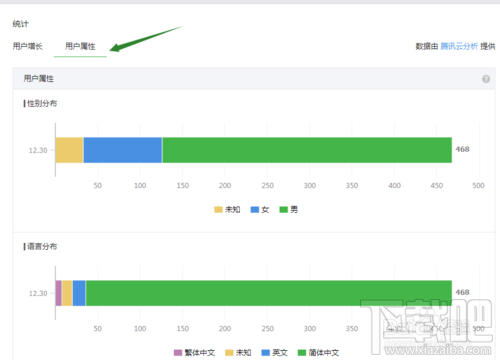Image resolution: width=500 pixels, height=360 pixels.
Task: Click the 12.30 date label in language chart
Action: (38, 293)
